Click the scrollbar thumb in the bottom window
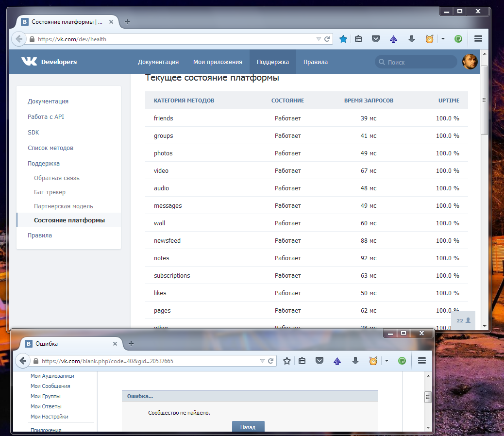This screenshot has width=504, height=436. click(x=427, y=397)
